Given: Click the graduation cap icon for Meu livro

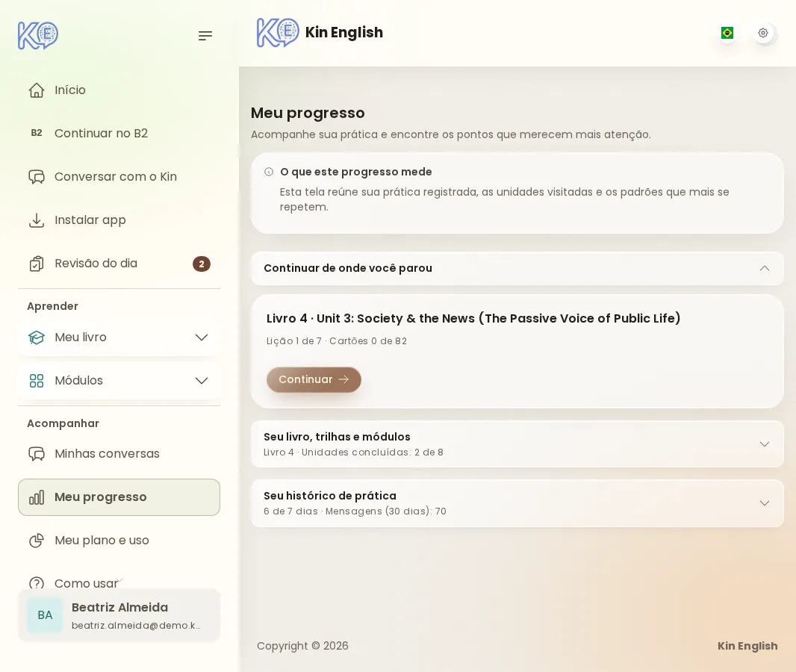Looking at the screenshot, I should point(37,337).
